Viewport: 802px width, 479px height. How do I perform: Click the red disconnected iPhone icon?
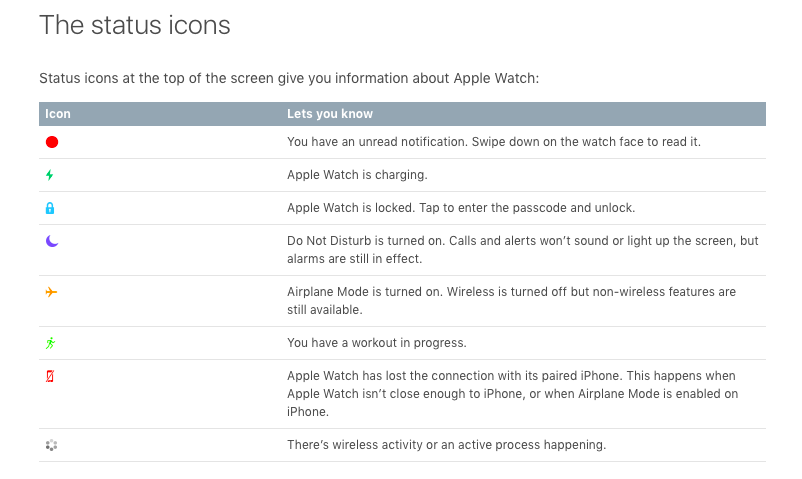coord(50,376)
